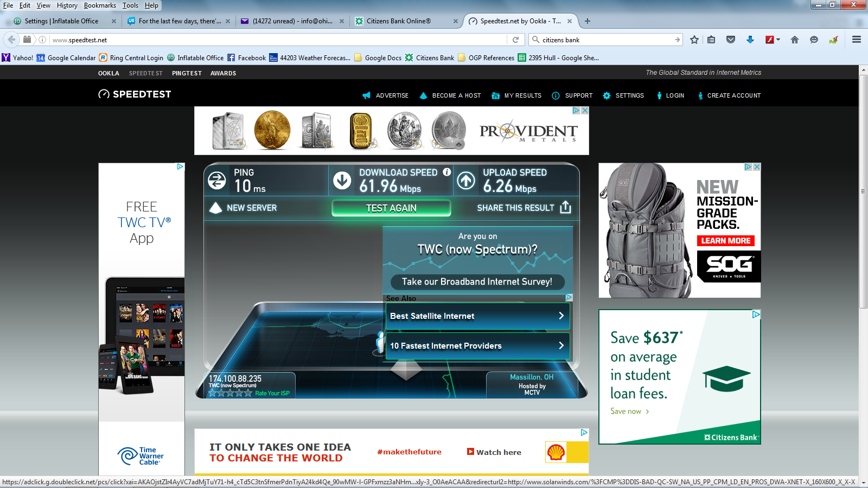Image resolution: width=868 pixels, height=488 pixels.
Task: Expand 10 Fastest Internet Providers link
Action: click(477, 346)
